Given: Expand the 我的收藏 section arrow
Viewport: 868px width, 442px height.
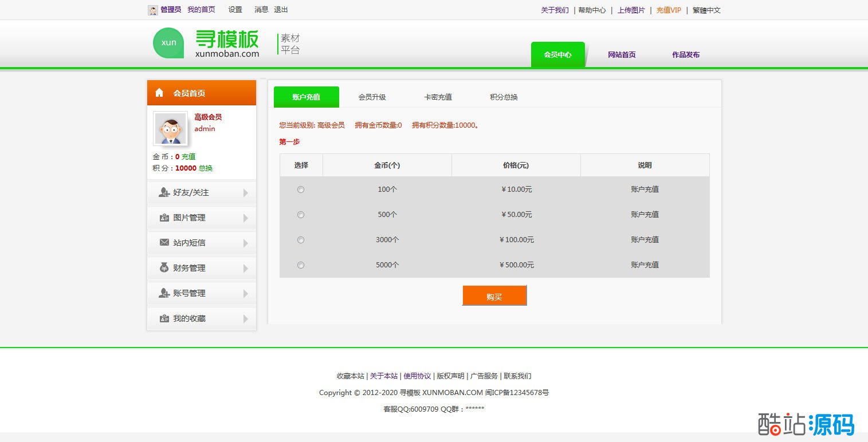Looking at the screenshot, I should (x=246, y=319).
